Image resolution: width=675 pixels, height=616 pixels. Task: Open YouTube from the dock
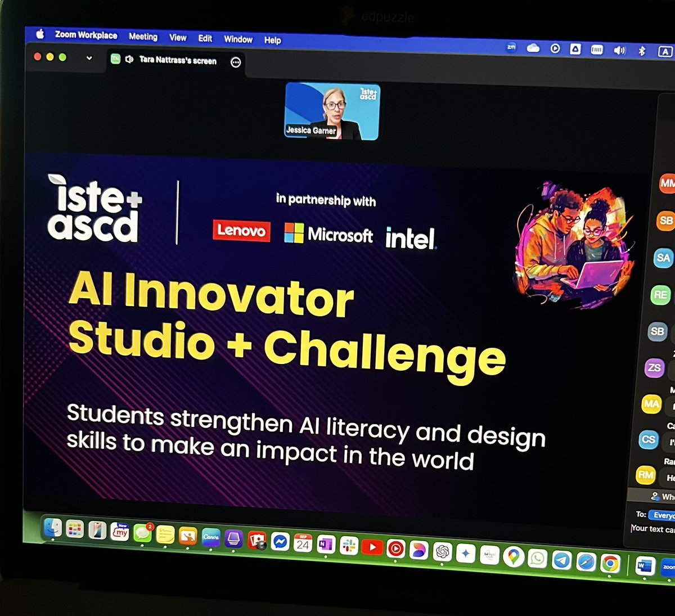click(372, 547)
